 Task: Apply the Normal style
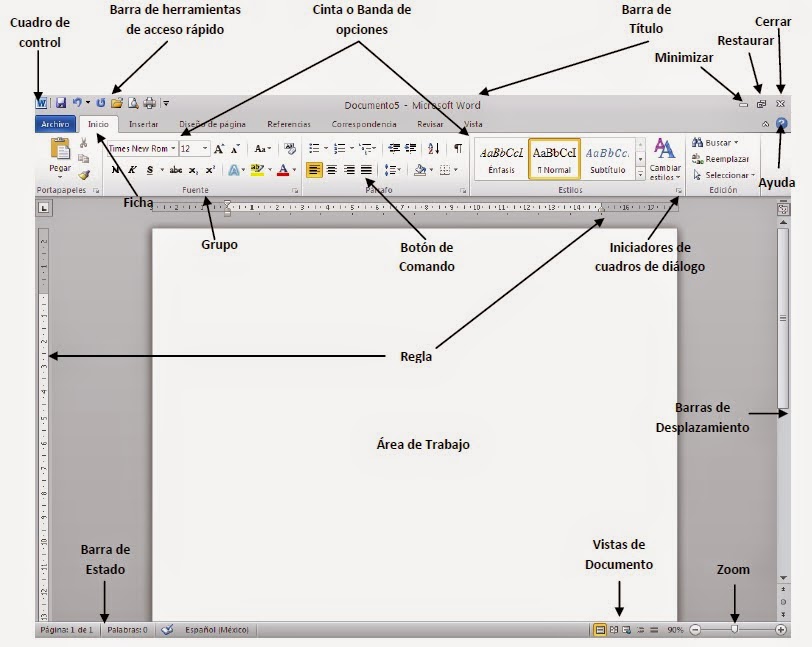[x=555, y=156]
